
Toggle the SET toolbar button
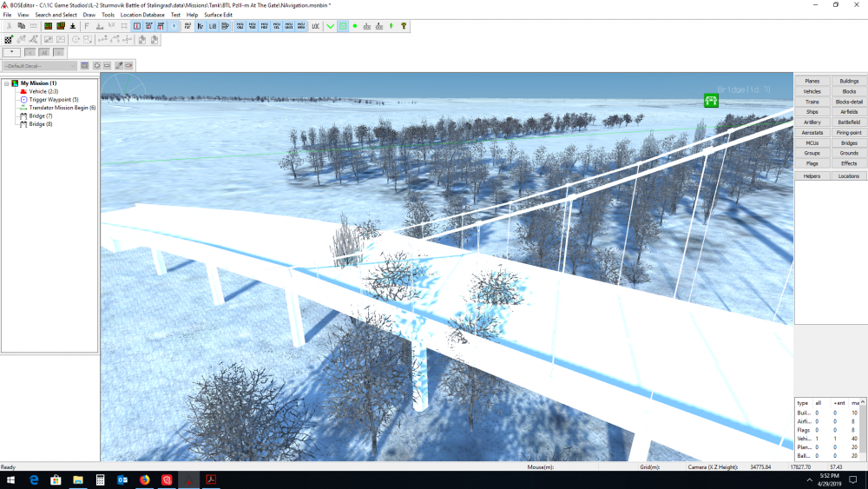click(149, 26)
